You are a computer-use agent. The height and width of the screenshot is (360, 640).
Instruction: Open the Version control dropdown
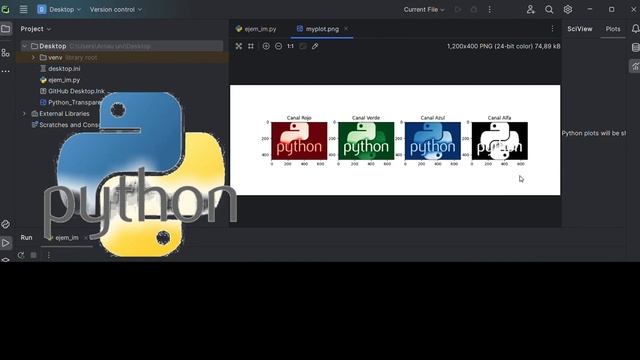point(116,9)
